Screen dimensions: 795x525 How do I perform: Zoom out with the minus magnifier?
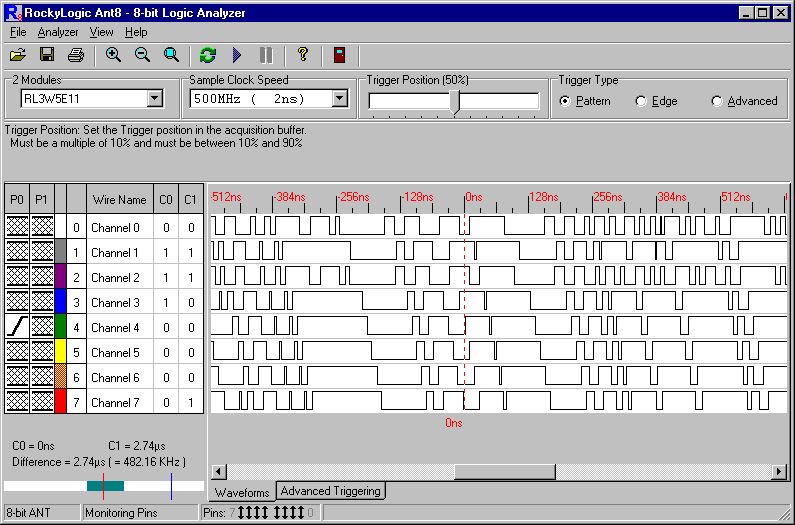coord(142,55)
